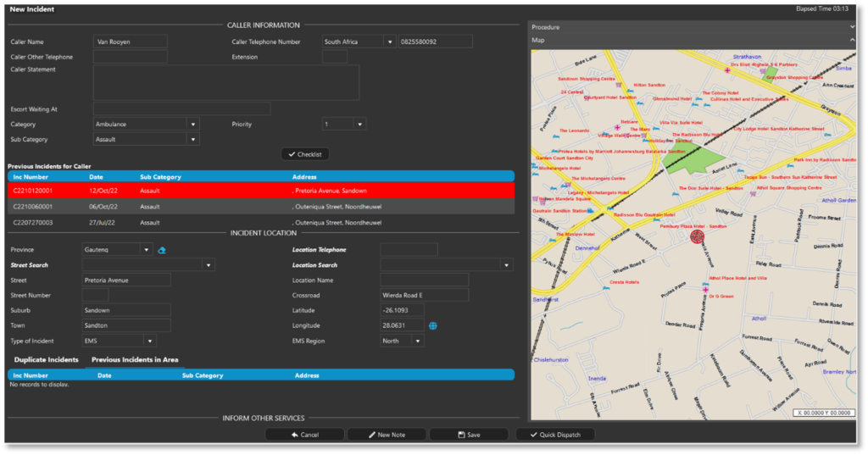Screen dimensions: 868x455
Task: Open the Type of Incident dropdown
Action: (x=149, y=341)
